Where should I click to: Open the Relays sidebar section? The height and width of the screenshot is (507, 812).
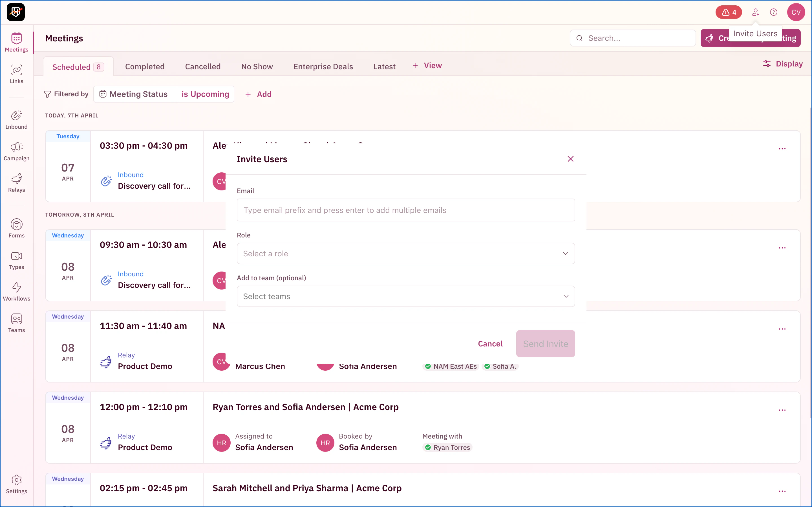(x=16, y=183)
